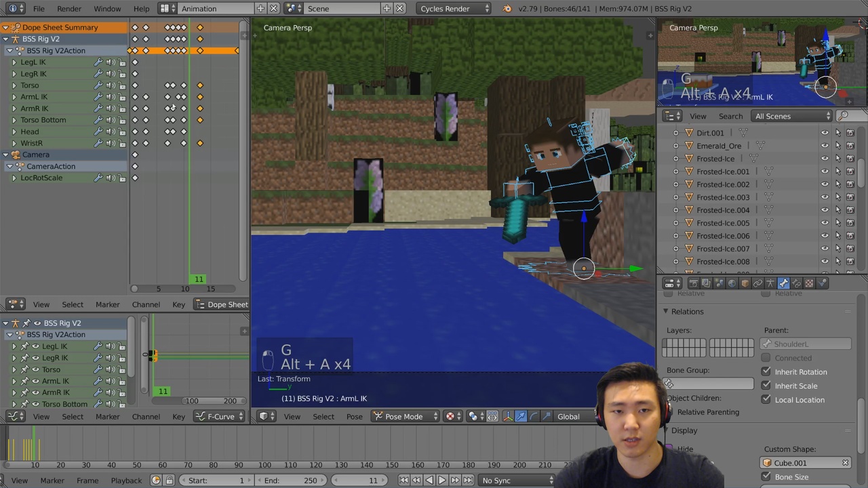Open the Pose Mode dropdown
The width and height of the screenshot is (868, 488).
[x=406, y=416]
